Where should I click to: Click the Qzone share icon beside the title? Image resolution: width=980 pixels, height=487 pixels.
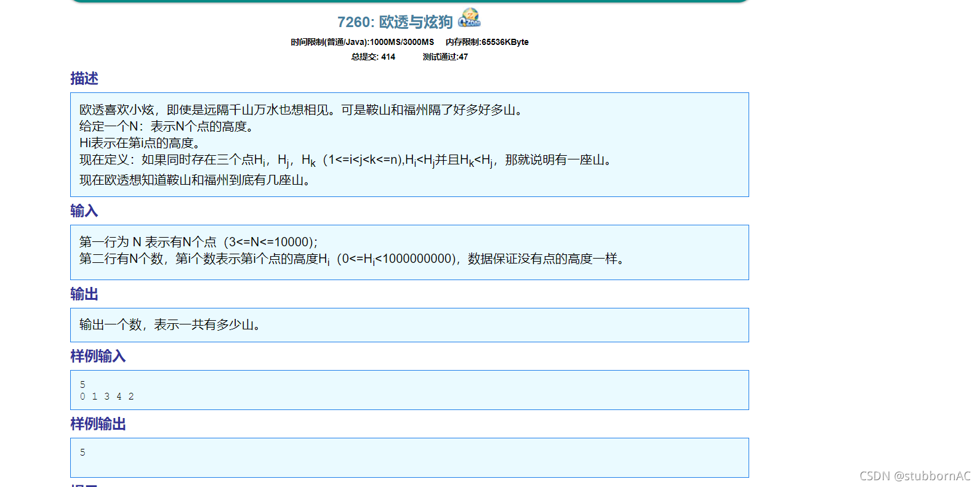[x=470, y=18]
